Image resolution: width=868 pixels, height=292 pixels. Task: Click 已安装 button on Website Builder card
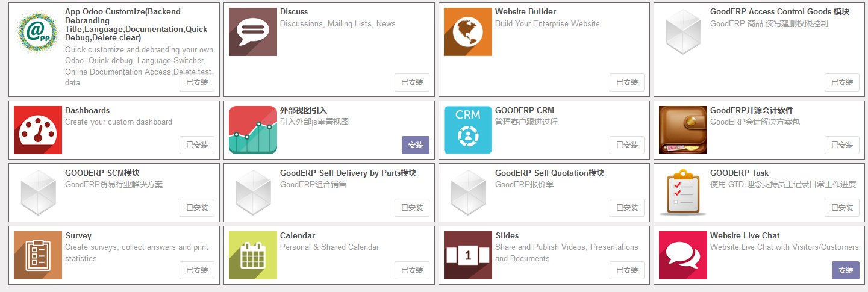click(x=627, y=82)
